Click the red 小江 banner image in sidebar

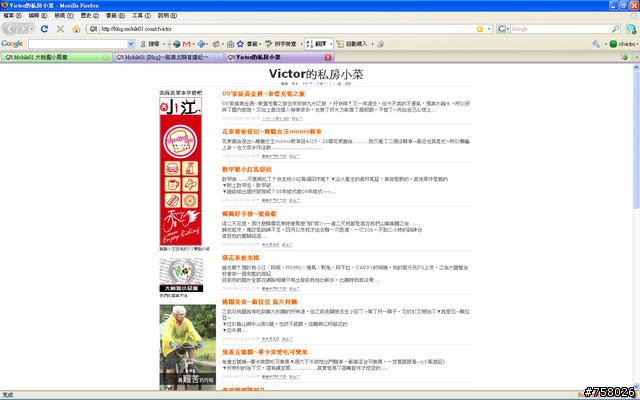180,171
